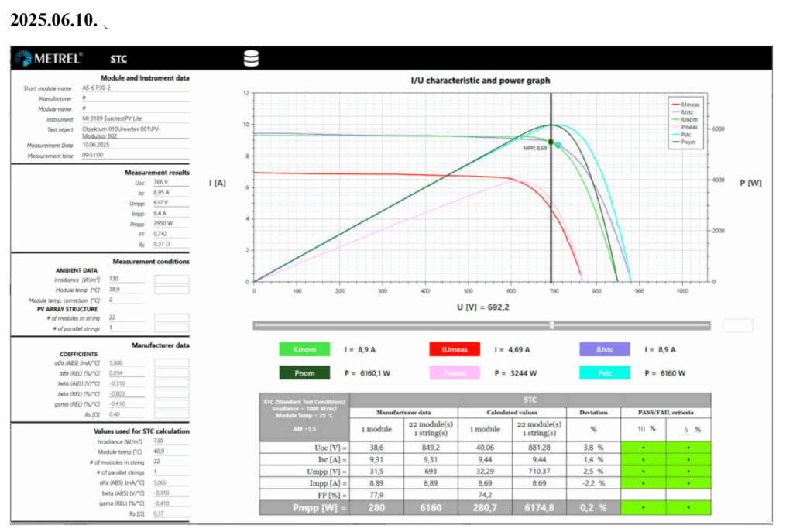Click the Short module name field
Image resolution: width=793 pixels, height=532 pixels.
(x=134, y=88)
